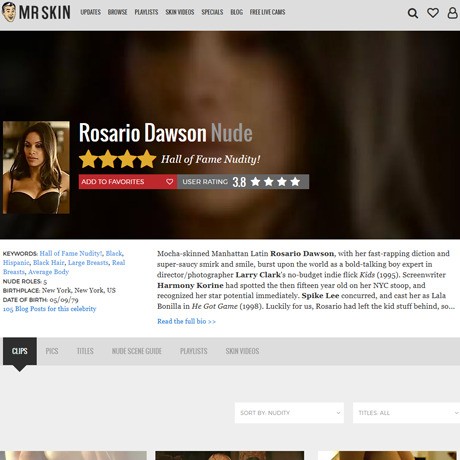The width and height of the screenshot is (460, 460).
Task: Open 105 Blog Posts for this celebrity
Action: (49, 309)
